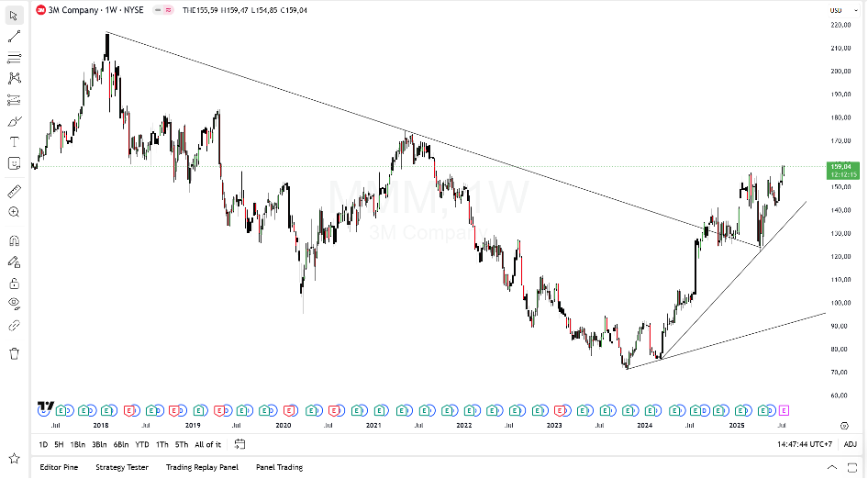Open the forecasting and measurement tools
Image resolution: width=868 pixels, height=479 pixels.
[x=14, y=100]
